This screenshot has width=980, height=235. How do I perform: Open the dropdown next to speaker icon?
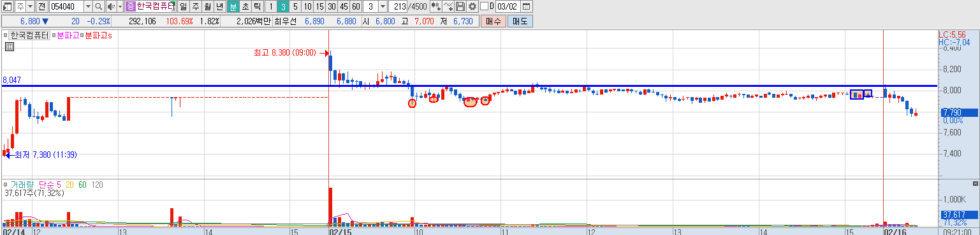click(120, 6)
